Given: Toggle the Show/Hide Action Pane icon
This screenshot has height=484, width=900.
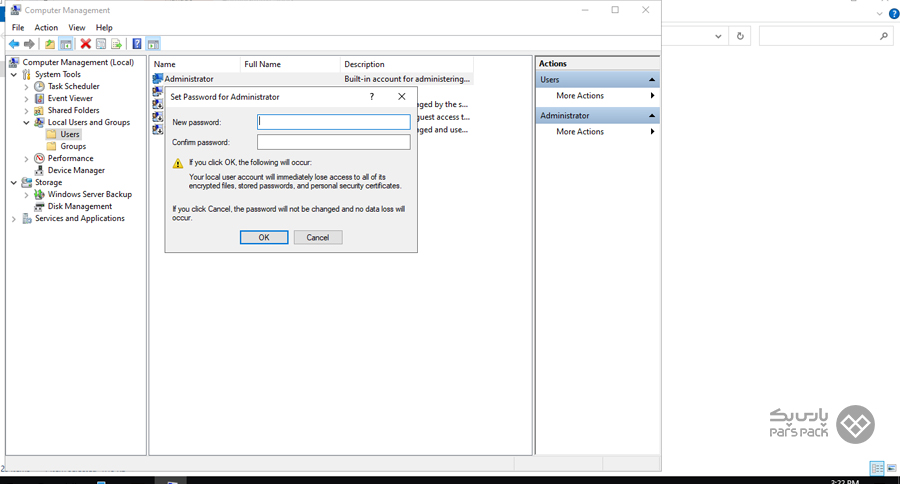Looking at the screenshot, I should pyautogui.click(x=153, y=44).
